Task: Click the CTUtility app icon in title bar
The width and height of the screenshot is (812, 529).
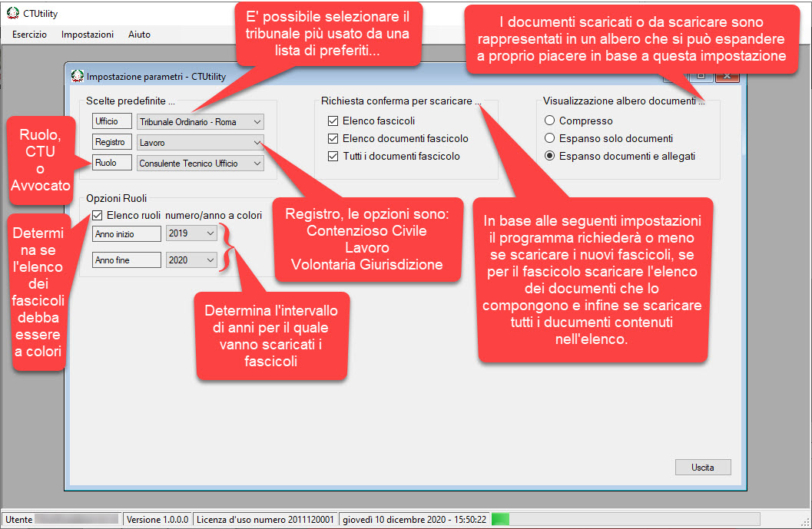Action: 12,14
